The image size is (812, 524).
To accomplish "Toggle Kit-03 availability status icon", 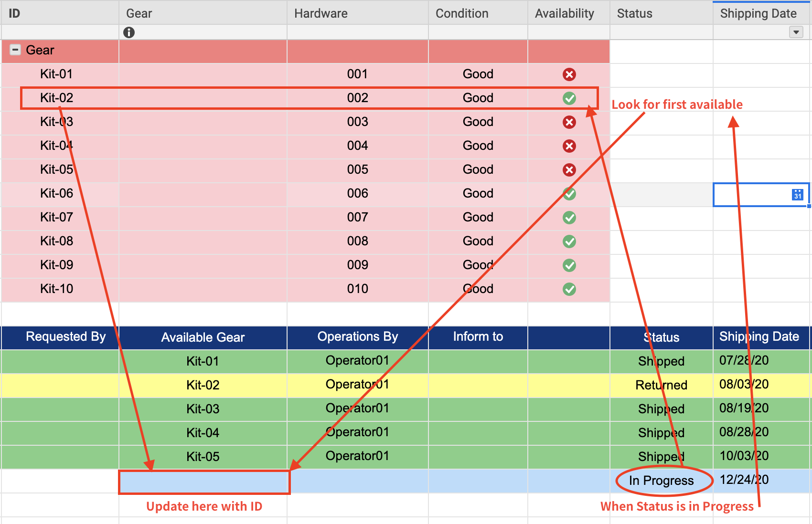I will point(568,122).
